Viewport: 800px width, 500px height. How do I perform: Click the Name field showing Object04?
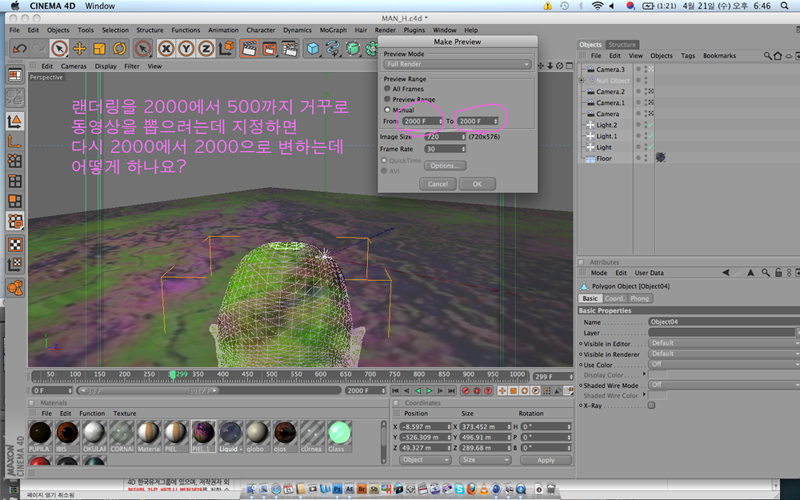point(724,322)
